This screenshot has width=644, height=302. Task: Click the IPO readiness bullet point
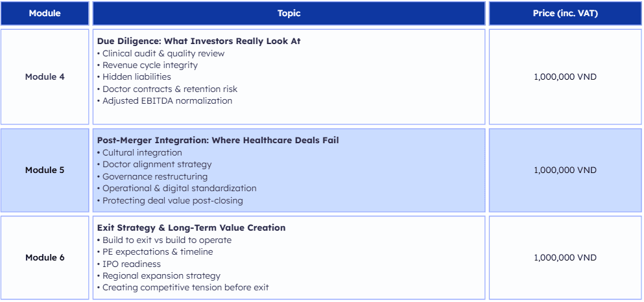click(132, 264)
